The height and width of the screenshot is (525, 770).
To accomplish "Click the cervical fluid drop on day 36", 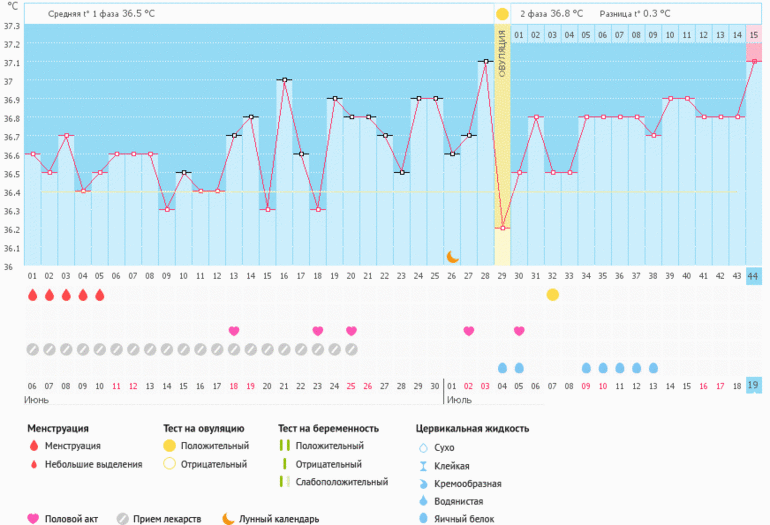I will [x=620, y=368].
